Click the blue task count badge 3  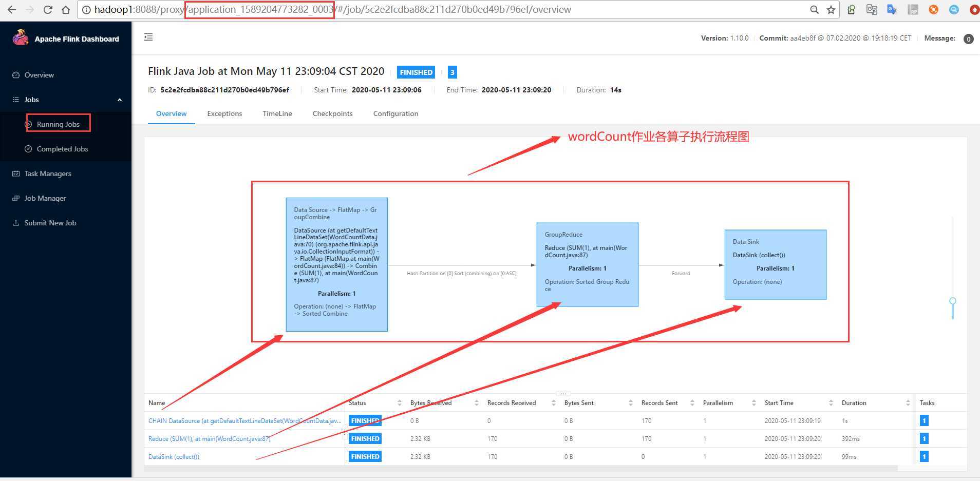(x=452, y=72)
